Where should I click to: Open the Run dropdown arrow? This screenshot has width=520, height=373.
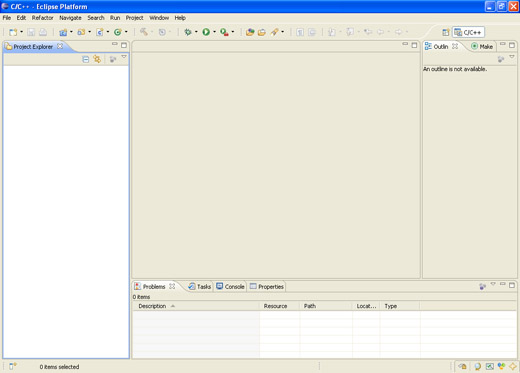coord(214,32)
